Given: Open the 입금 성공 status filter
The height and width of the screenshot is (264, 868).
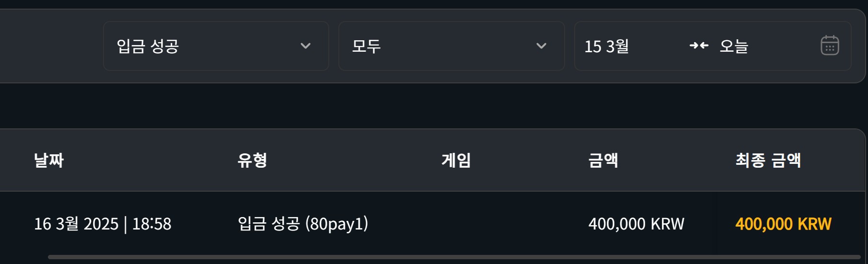Looking at the screenshot, I should point(216,46).
